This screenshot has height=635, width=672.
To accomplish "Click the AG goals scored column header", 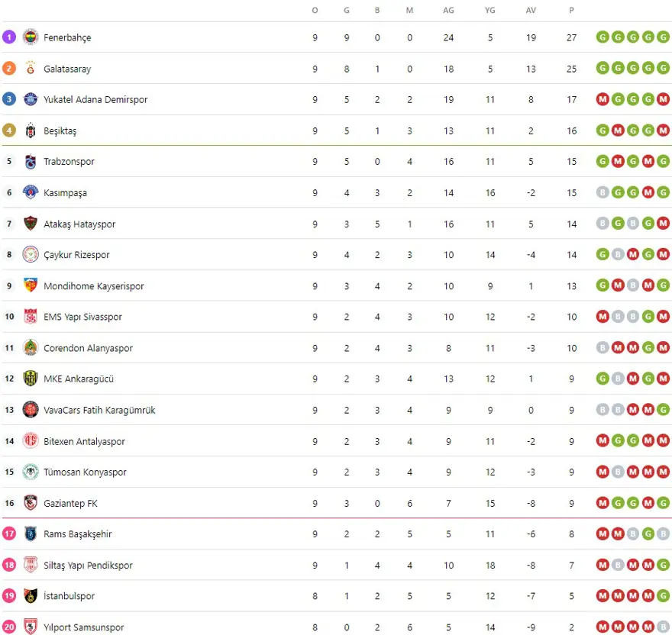I will point(448,10).
